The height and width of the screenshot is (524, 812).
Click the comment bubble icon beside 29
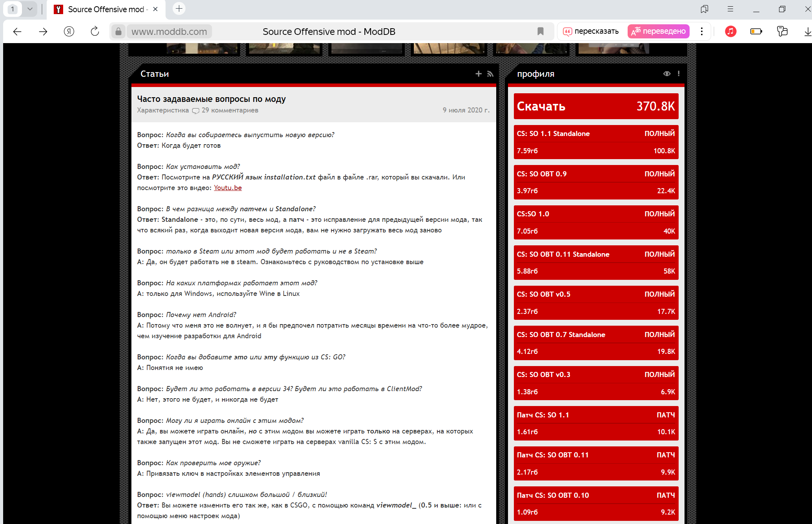coord(196,111)
